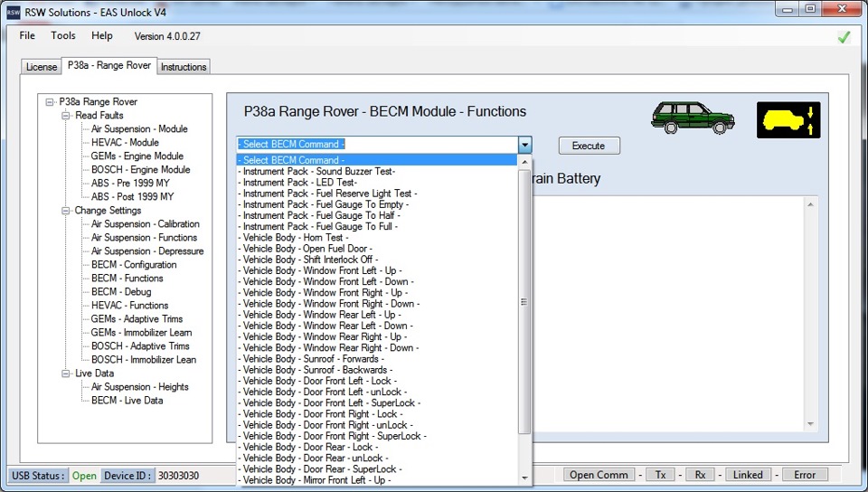Open Air Suspension - Functions settings
The image size is (868, 492).
pos(144,238)
